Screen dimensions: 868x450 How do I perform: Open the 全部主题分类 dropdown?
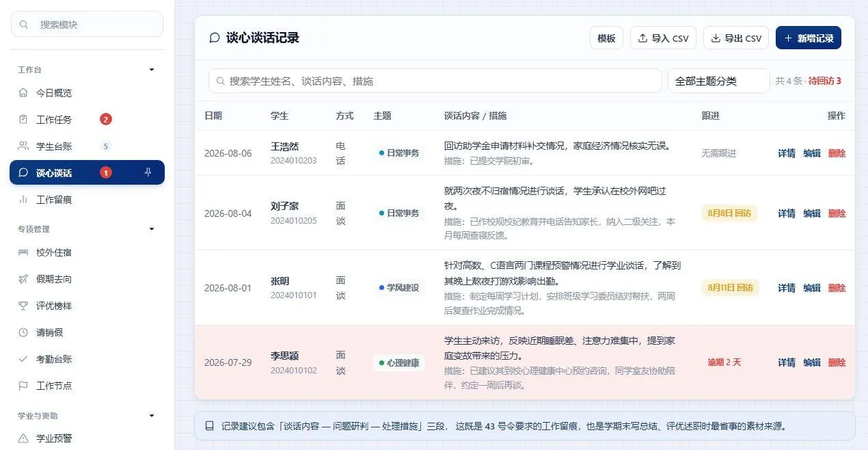pyautogui.click(x=718, y=81)
